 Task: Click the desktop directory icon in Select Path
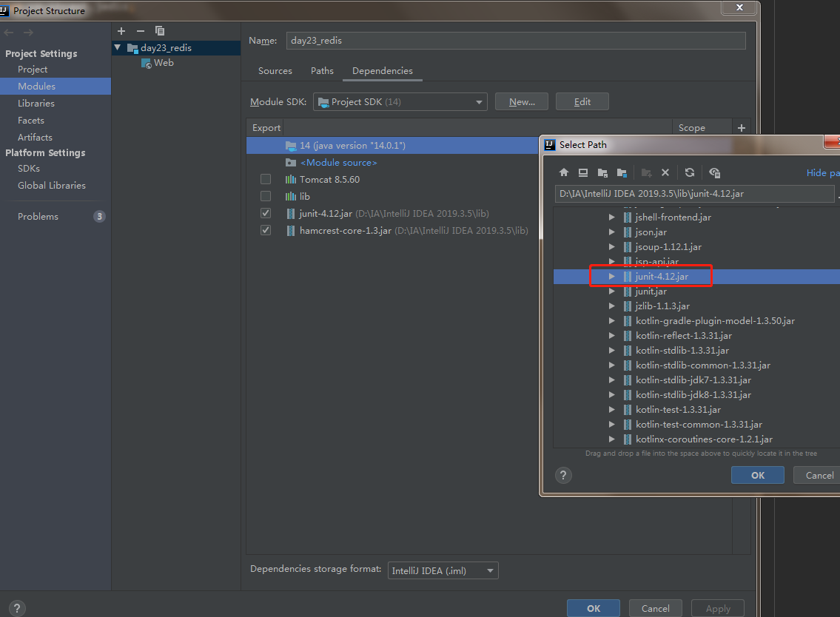583,172
